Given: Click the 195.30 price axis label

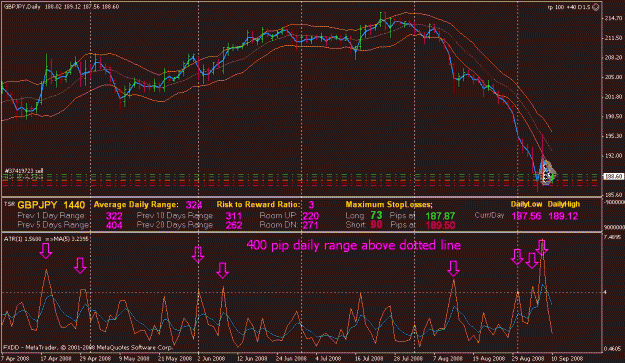Looking at the screenshot, I should coord(614,136).
